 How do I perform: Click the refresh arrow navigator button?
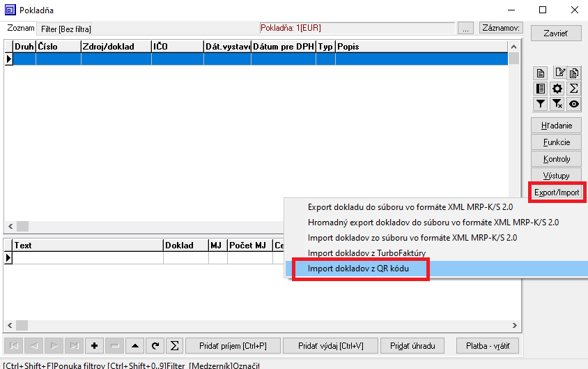pyautogui.click(x=155, y=346)
